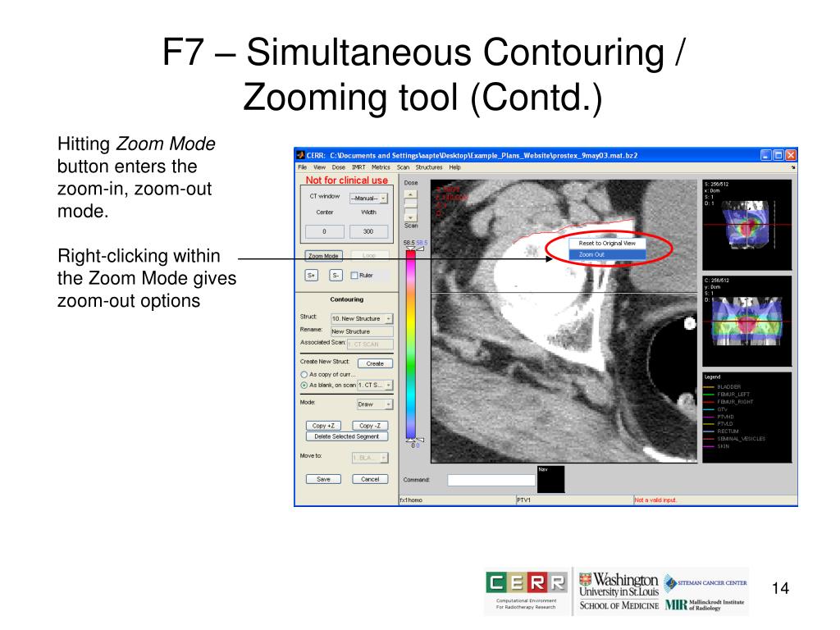Open the Mode Draw dropdown
Image resolution: width=840 pixels, height=630 pixels.
[375, 404]
